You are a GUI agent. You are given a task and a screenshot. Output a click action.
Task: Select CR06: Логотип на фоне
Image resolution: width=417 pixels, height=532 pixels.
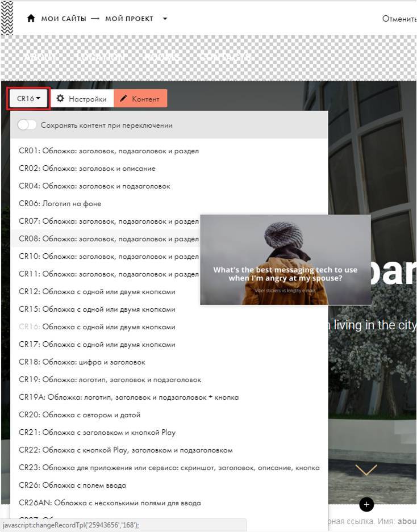click(60, 204)
